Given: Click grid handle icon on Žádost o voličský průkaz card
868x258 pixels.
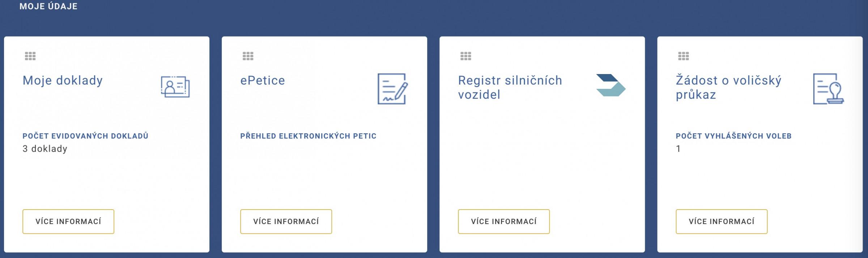Looking at the screenshot, I should click(683, 56).
